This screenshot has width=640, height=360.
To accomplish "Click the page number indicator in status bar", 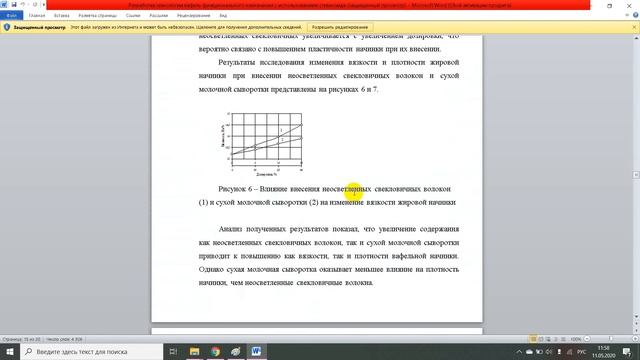I will pyautogui.click(x=21, y=339).
